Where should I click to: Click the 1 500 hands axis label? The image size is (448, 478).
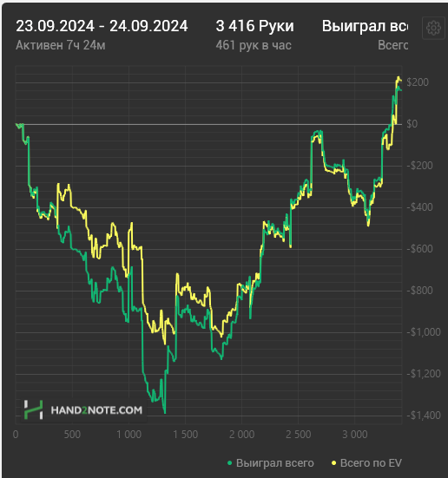coord(186,435)
